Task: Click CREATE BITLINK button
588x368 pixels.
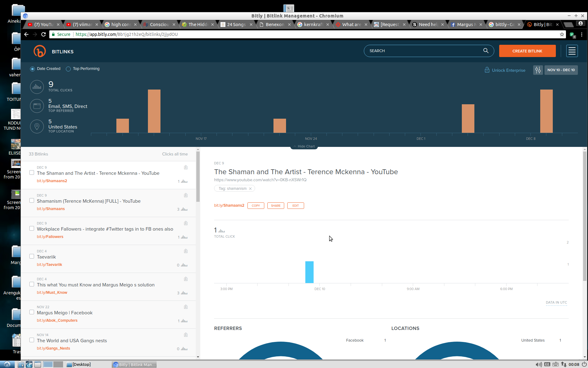Action: click(527, 51)
